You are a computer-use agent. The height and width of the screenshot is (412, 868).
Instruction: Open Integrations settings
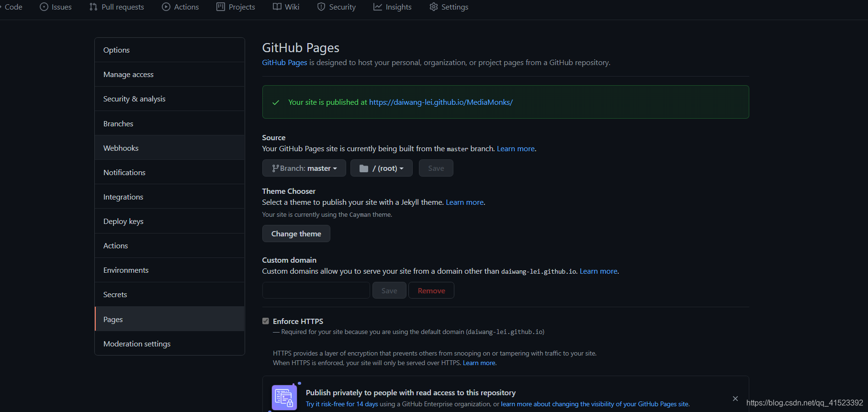169,197
